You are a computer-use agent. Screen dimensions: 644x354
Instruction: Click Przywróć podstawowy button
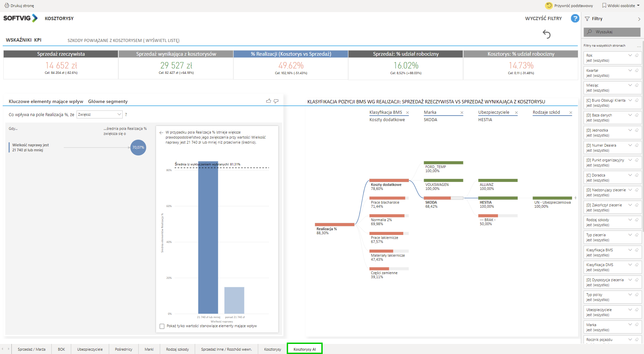tap(569, 5)
